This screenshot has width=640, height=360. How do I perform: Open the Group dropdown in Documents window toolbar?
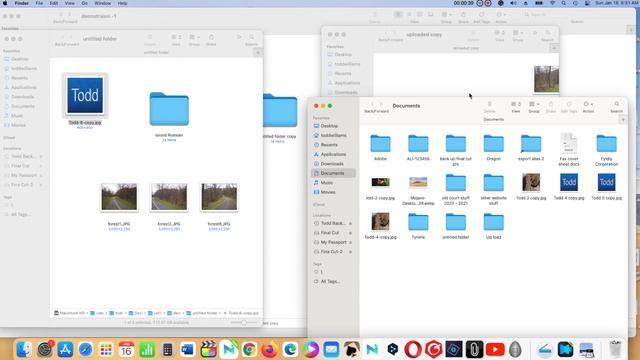coord(534,104)
